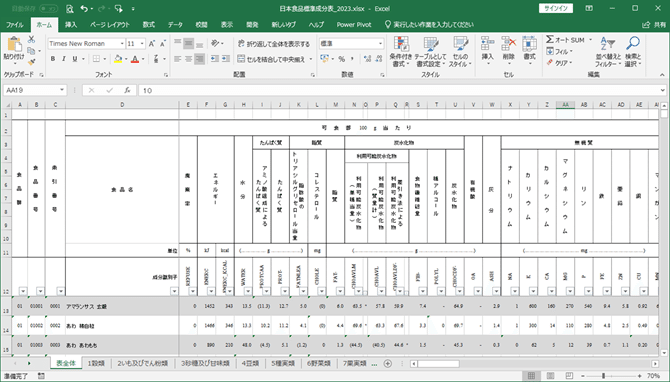Click the Clear (クリア) button
This screenshot has width=670, height=382.
click(x=560, y=63)
